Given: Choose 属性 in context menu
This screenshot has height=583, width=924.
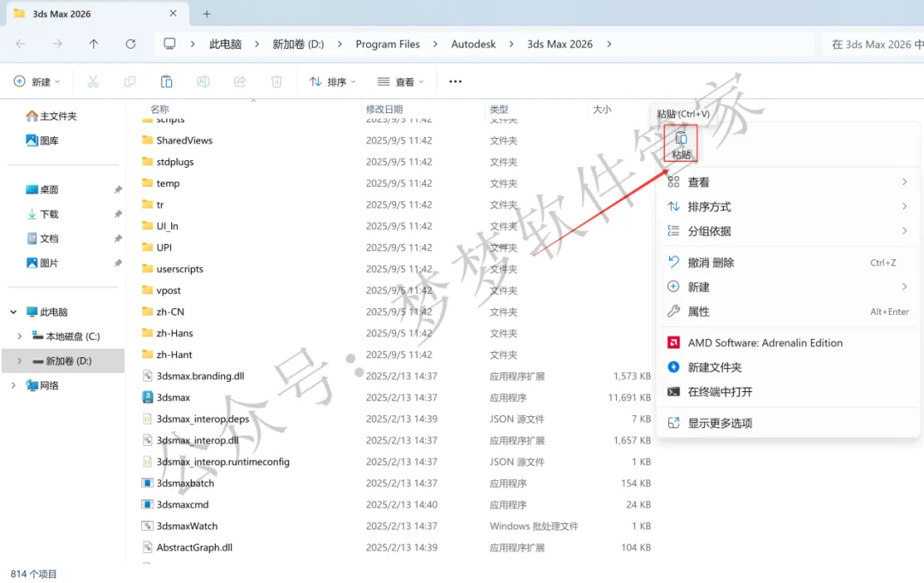Looking at the screenshot, I should (x=788, y=312).
